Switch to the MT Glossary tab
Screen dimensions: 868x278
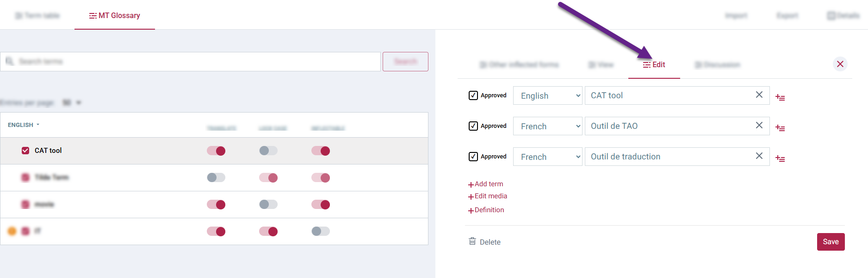coord(115,16)
